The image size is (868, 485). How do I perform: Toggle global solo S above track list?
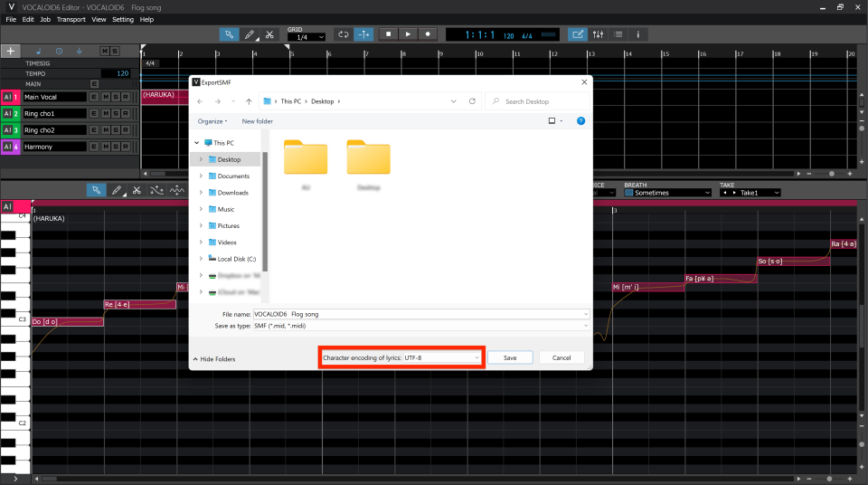115,51
